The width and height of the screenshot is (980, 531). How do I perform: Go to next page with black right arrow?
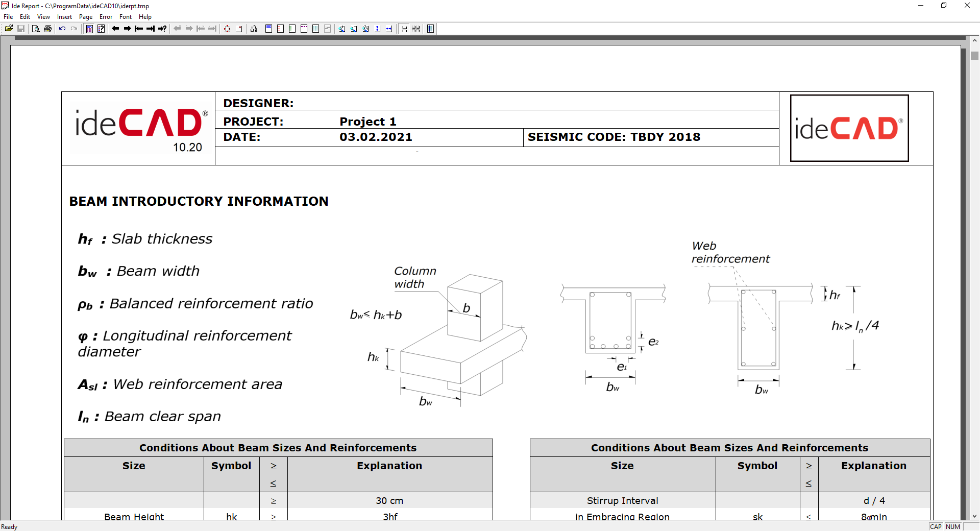[x=127, y=29]
